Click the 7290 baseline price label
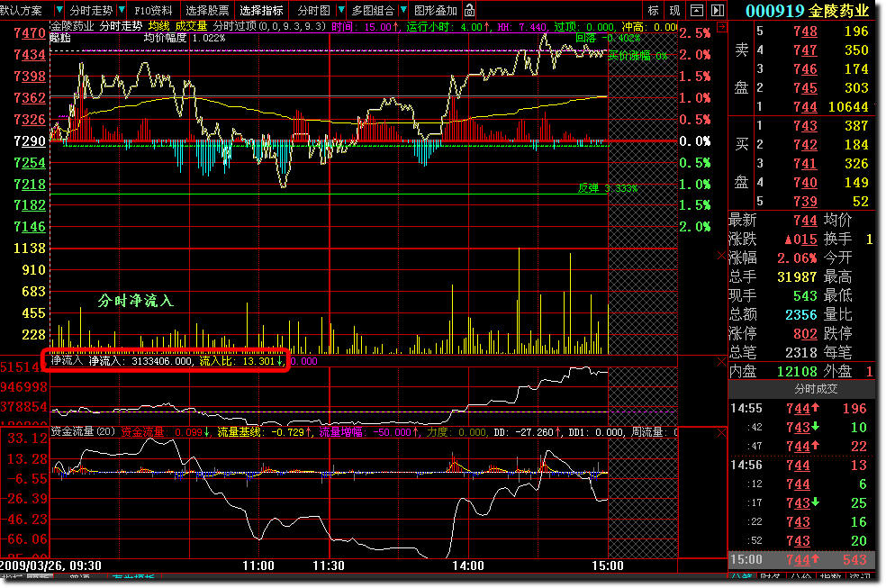The image size is (886, 588). click(x=30, y=141)
